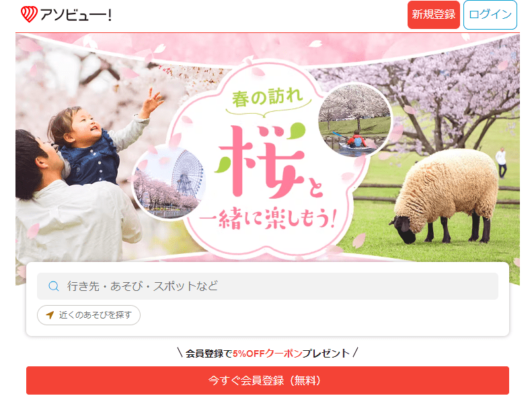
Task: Click the ferris wheel circular photo
Action: 169,185
